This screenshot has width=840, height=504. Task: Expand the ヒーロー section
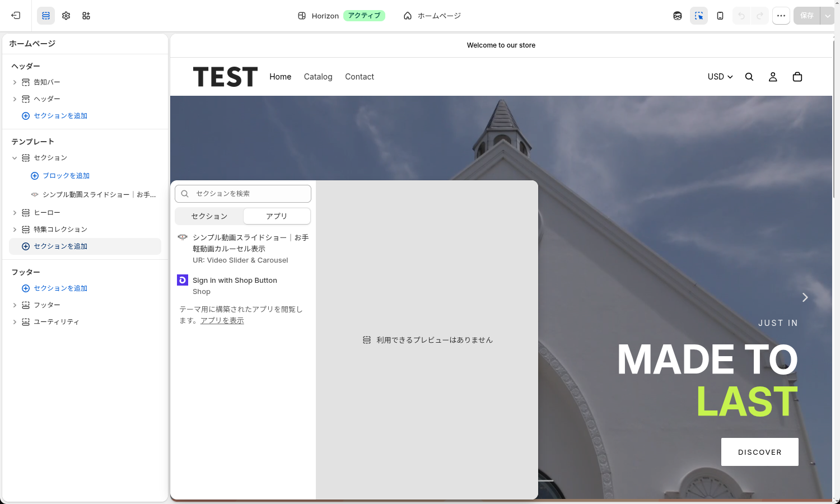coord(15,213)
